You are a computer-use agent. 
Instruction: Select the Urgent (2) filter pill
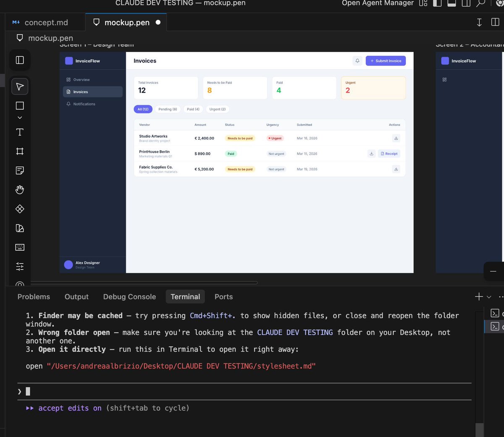(218, 109)
